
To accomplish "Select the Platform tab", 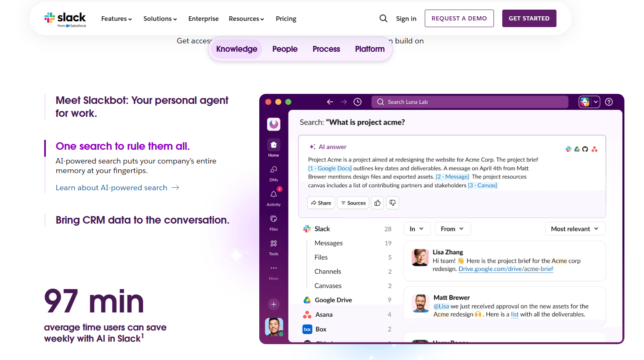I will pos(370,49).
